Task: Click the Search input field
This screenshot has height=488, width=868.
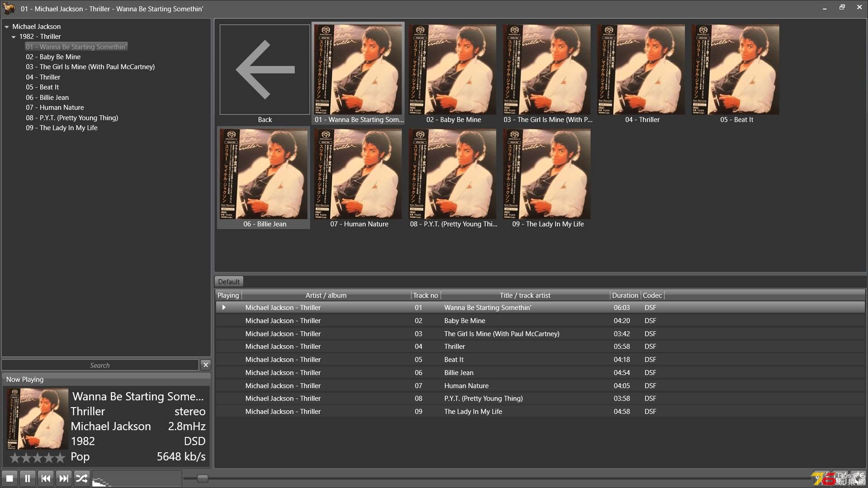Action: click(x=100, y=365)
